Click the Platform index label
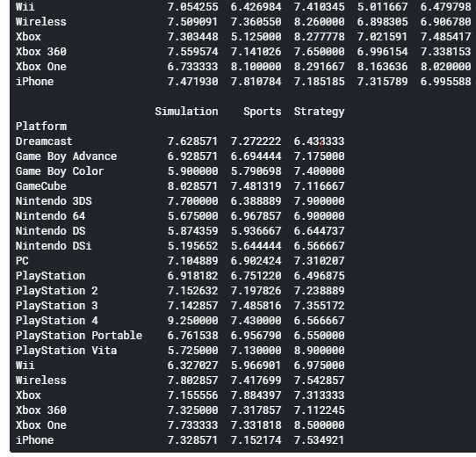The height and width of the screenshot is (457, 476). 41,126
